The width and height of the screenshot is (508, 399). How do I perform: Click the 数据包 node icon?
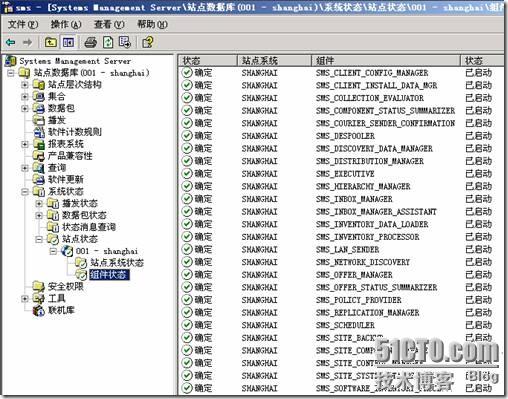[39, 108]
